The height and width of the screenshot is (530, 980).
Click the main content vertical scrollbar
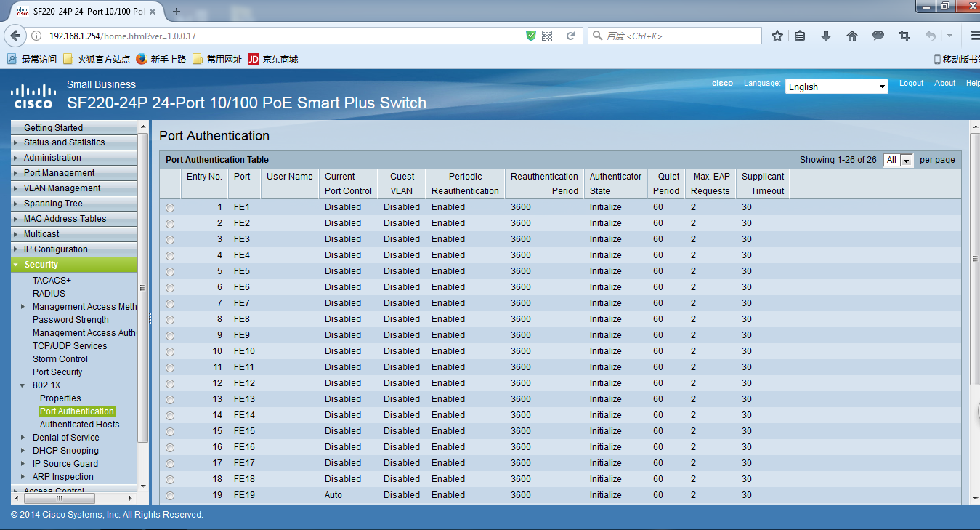[975, 260]
